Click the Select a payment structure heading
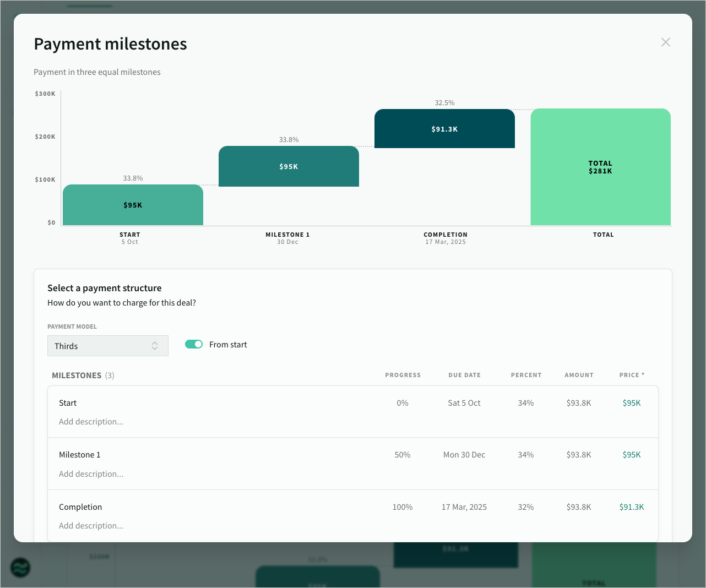This screenshot has height=588, width=706. click(x=105, y=288)
